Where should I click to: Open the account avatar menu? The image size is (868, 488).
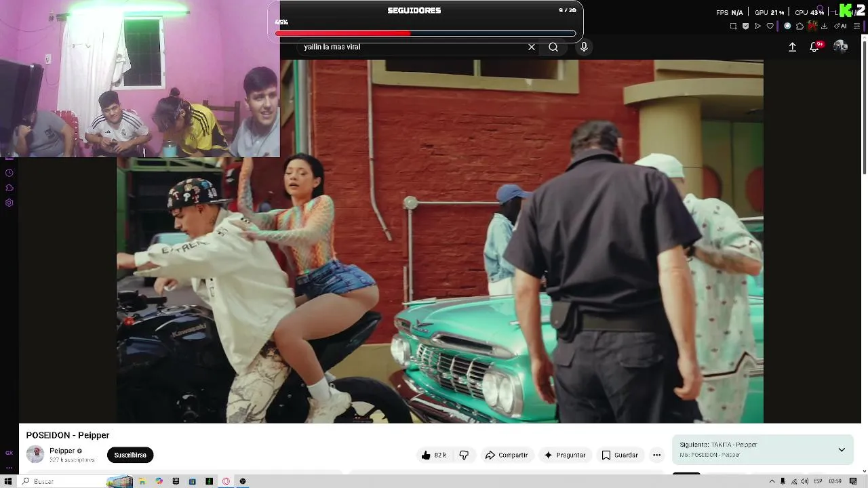point(840,46)
